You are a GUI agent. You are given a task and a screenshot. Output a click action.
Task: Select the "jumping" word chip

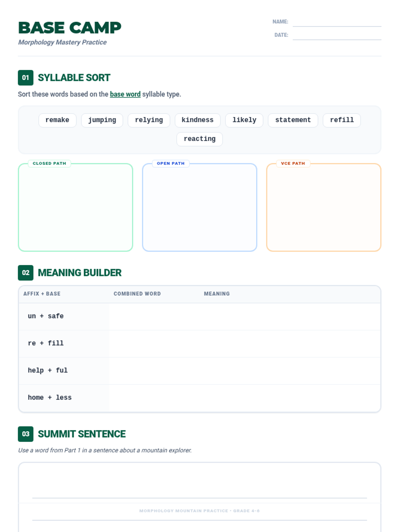(102, 120)
